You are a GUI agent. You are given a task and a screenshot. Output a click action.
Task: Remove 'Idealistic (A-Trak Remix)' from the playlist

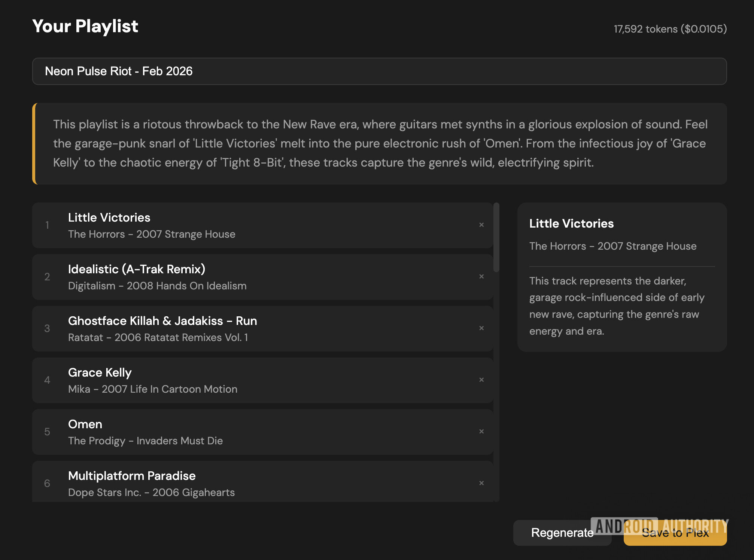point(481,277)
